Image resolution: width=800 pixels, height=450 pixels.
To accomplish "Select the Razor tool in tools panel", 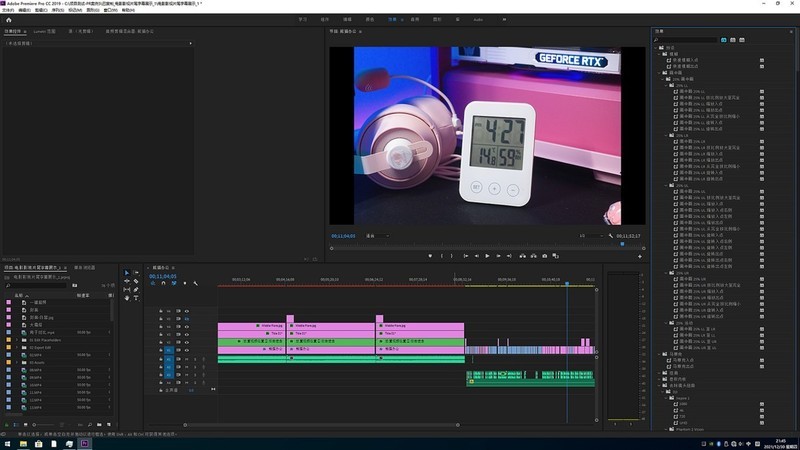I will [x=137, y=282].
